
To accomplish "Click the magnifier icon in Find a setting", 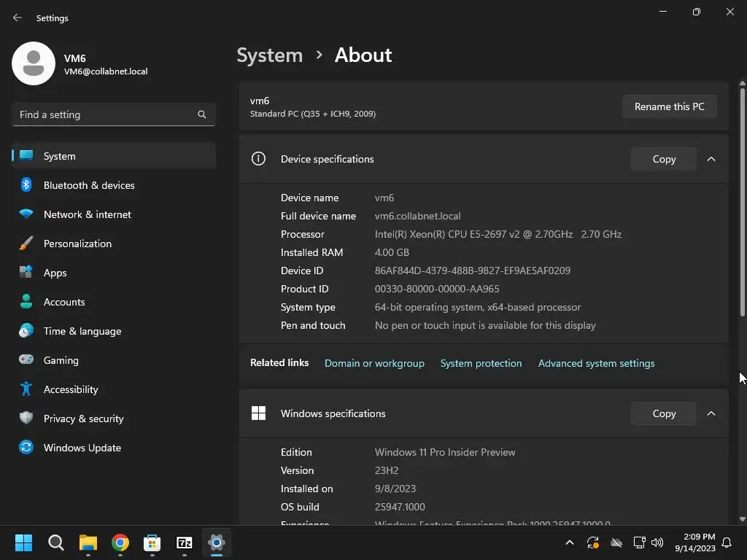I will point(202,114).
